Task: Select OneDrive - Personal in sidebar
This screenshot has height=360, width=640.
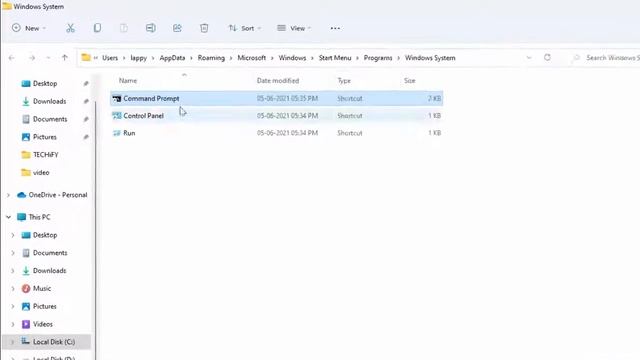Action: click(58, 195)
